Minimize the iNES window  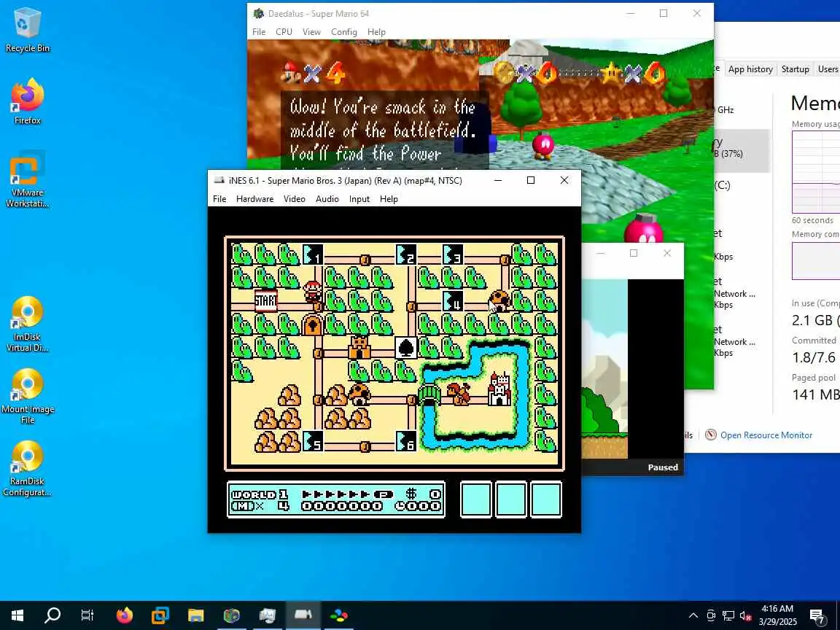(498, 180)
